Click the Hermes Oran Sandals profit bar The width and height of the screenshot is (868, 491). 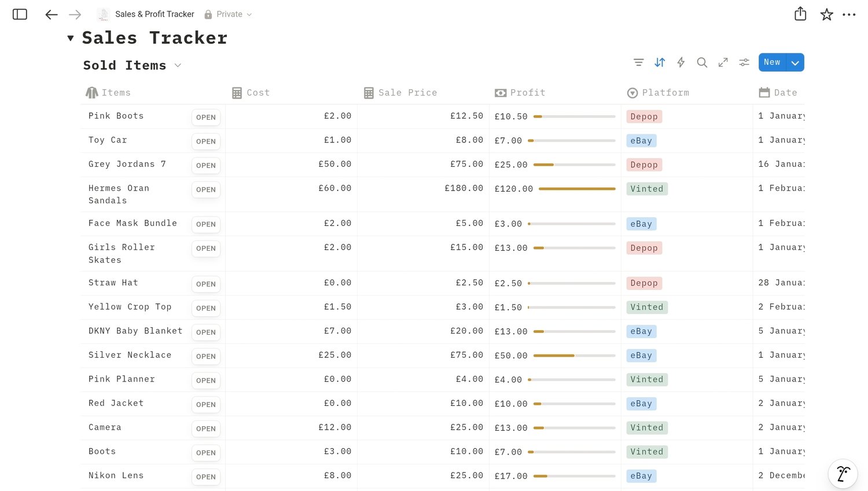(x=576, y=189)
